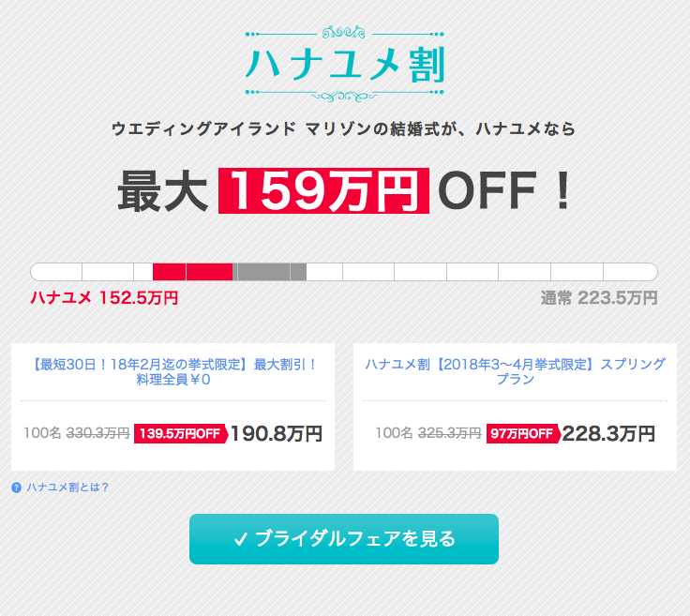The image size is (690, 616).
Task: Open the 2018年3〜4月 スプリングプラン link
Action: pos(516,372)
